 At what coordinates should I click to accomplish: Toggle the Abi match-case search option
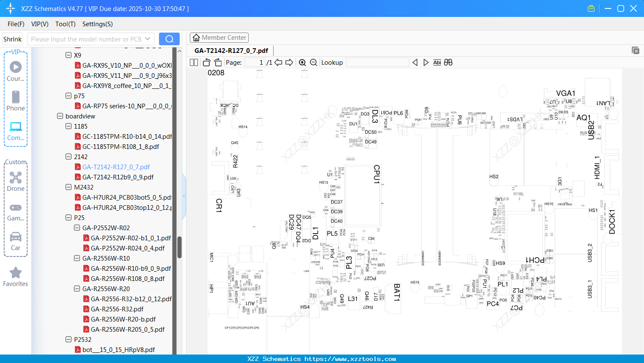pos(437,62)
